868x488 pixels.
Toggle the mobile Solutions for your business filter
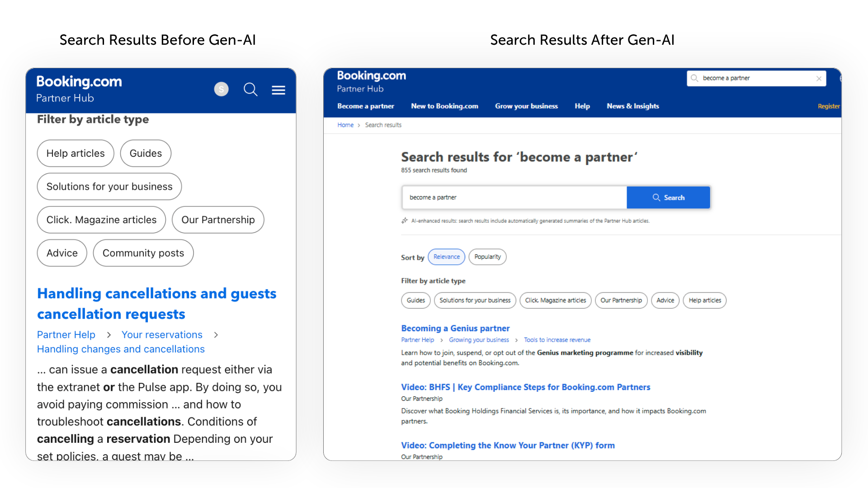109,187
